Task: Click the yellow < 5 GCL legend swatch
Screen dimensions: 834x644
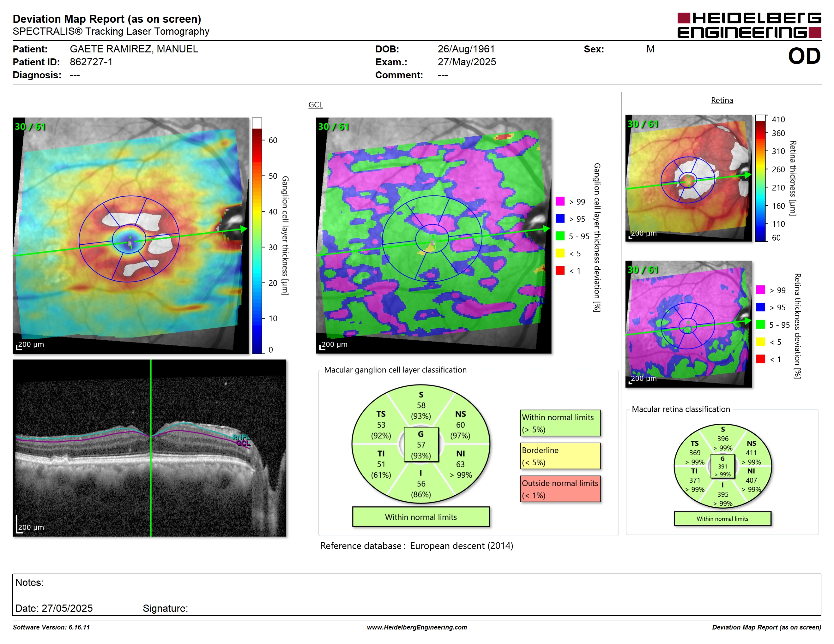Action: (560, 253)
